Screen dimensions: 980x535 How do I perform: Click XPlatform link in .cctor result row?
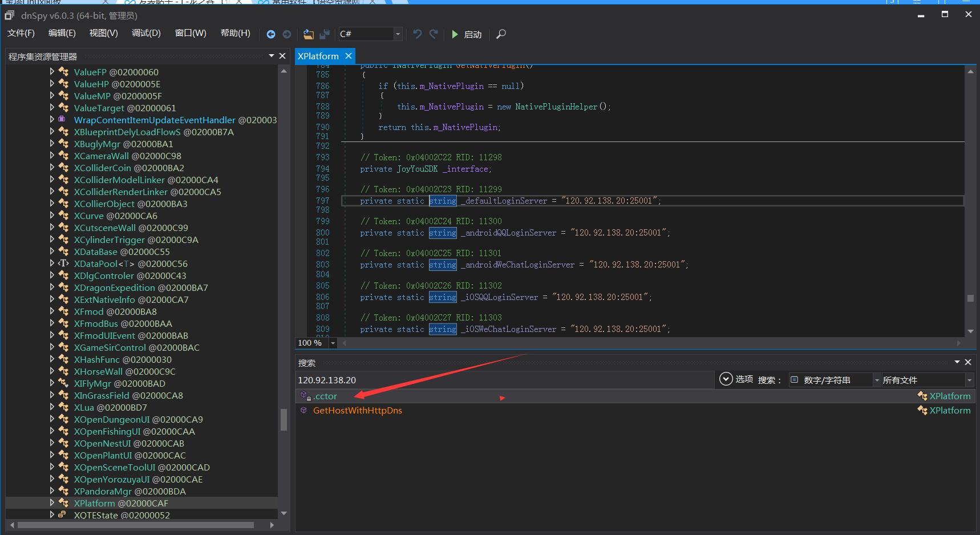950,396
